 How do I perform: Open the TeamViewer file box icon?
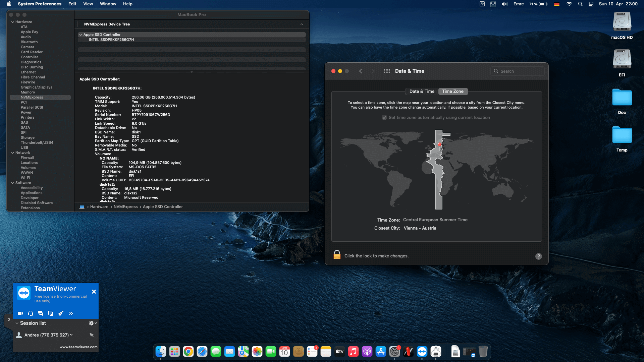tap(51, 313)
